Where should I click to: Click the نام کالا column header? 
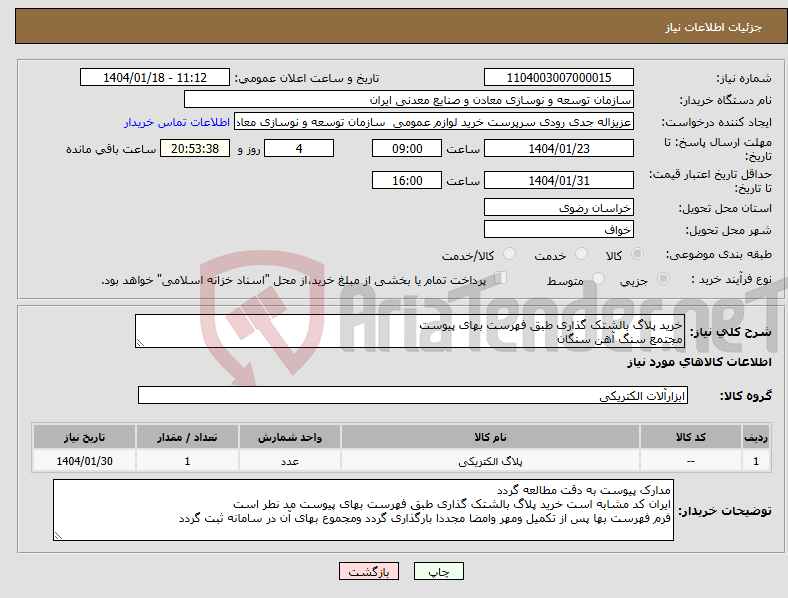coord(490,437)
